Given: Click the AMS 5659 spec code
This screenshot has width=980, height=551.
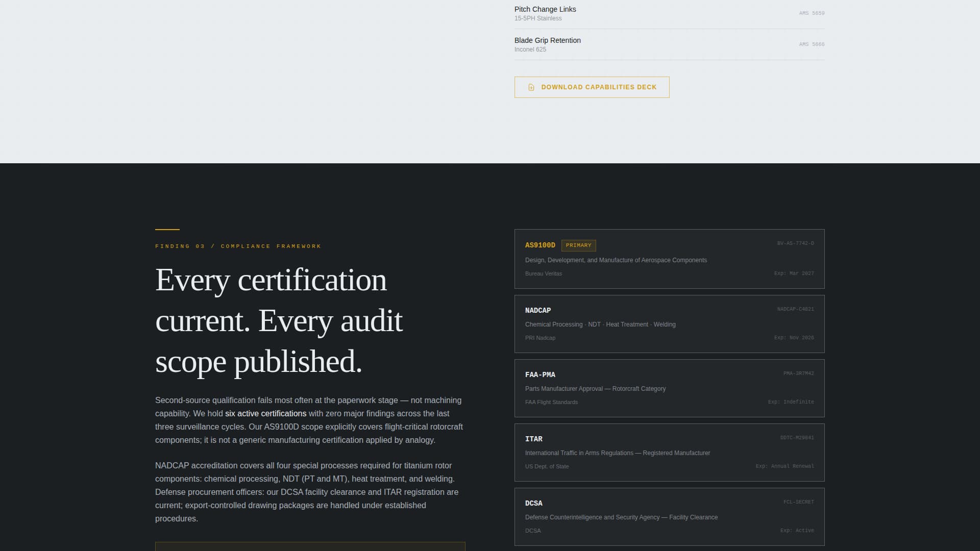Looking at the screenshot, I should 812,13.
